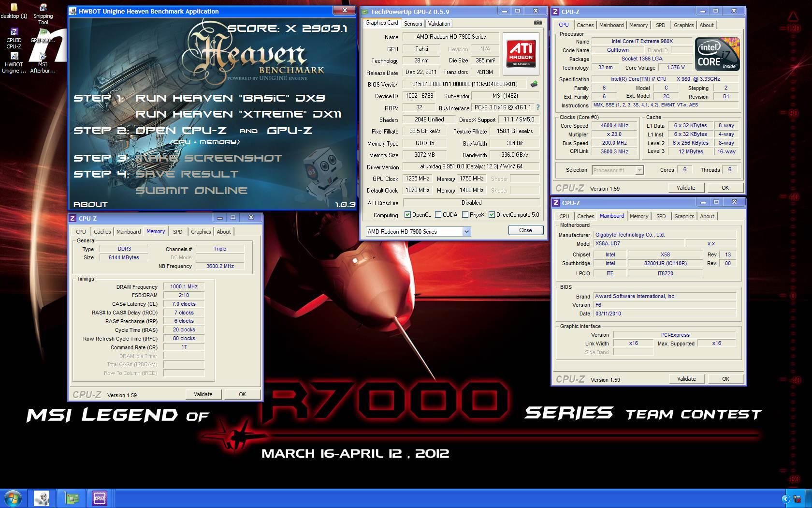Viewport: 812px width, 508px height.
Task: Toggle the CUDA checkbox
Action: click(x=438, y=215)
